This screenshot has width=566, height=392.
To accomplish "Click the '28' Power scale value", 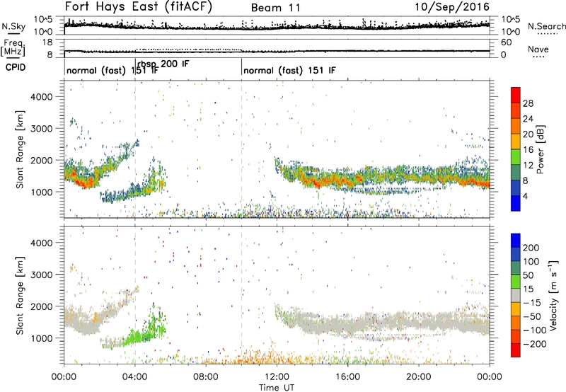I will [528, 103].
